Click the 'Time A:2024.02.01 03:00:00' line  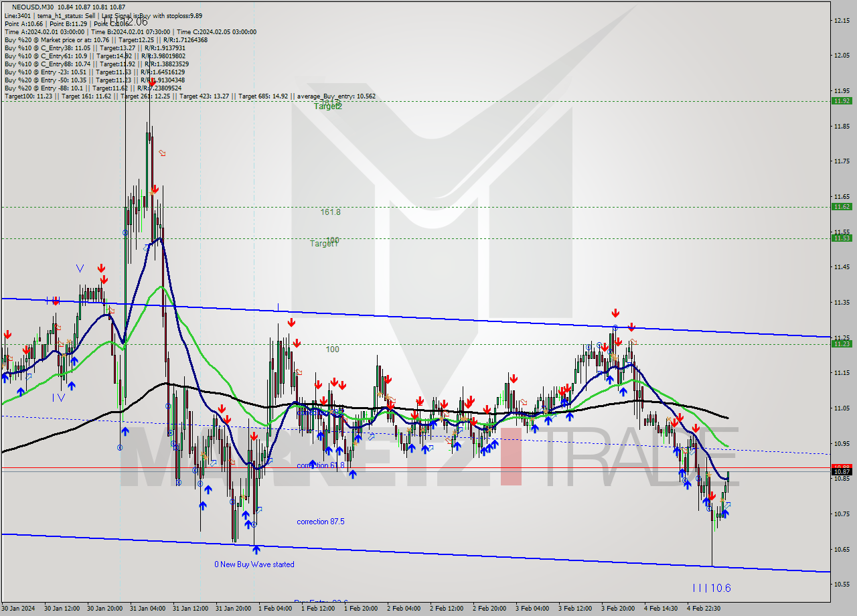44,31
